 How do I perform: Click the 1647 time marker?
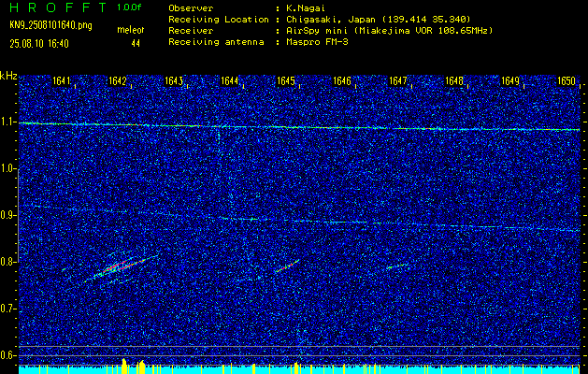pyautogui.click(x=398, y=80)
